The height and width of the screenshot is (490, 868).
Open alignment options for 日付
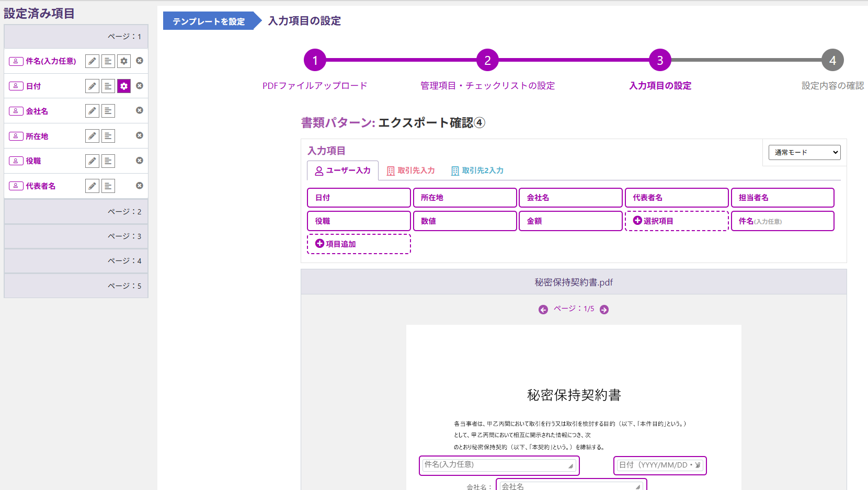(108, 86)
